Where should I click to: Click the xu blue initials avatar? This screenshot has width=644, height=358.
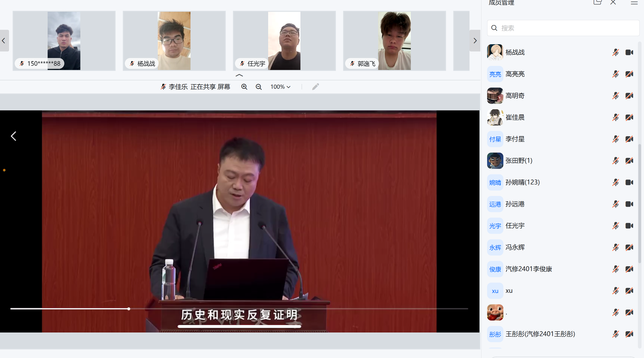point(495,291)
